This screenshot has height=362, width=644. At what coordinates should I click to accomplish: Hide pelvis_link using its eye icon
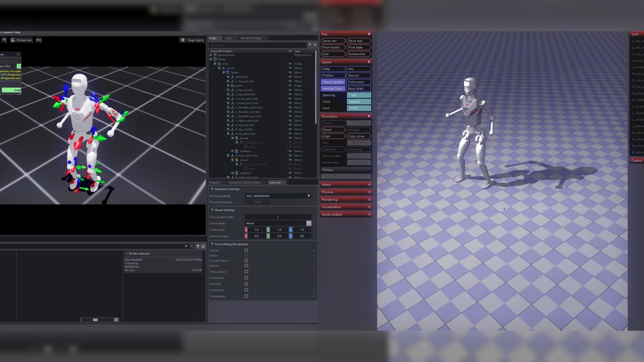click(x=290, y=77)
